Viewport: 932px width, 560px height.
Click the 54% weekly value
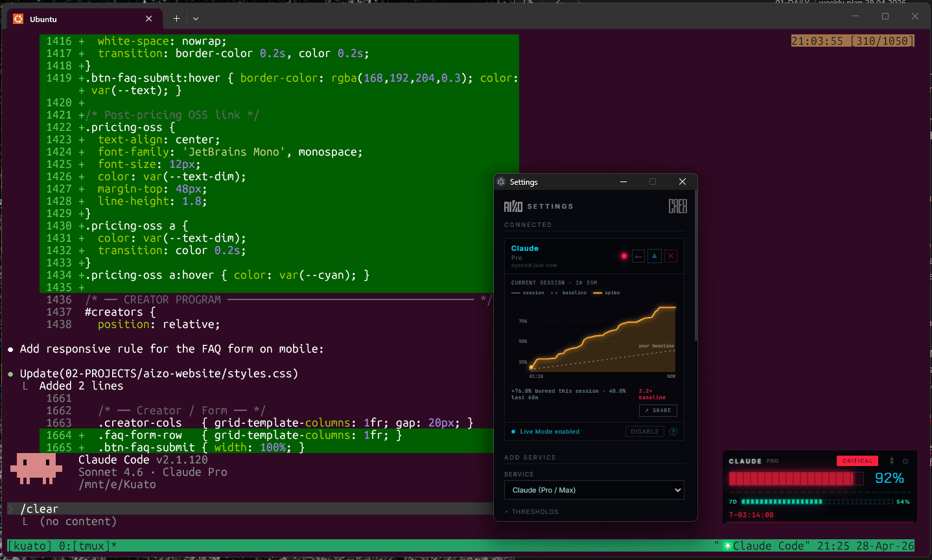(903, 502)
